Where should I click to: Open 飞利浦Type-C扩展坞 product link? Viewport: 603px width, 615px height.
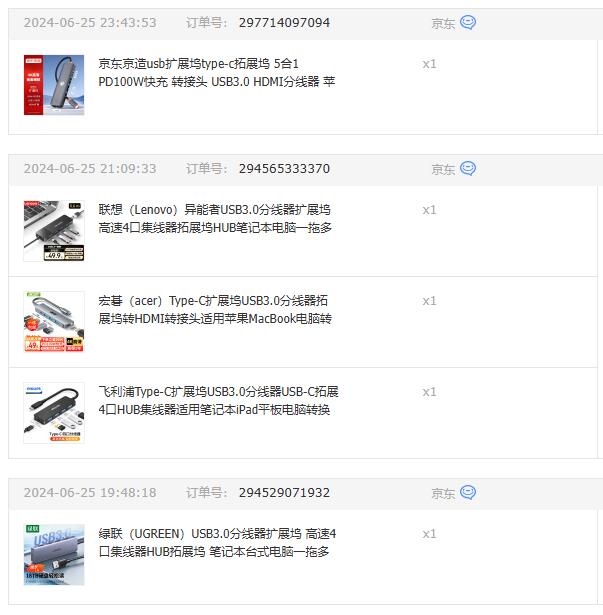[x=218, y=400]
